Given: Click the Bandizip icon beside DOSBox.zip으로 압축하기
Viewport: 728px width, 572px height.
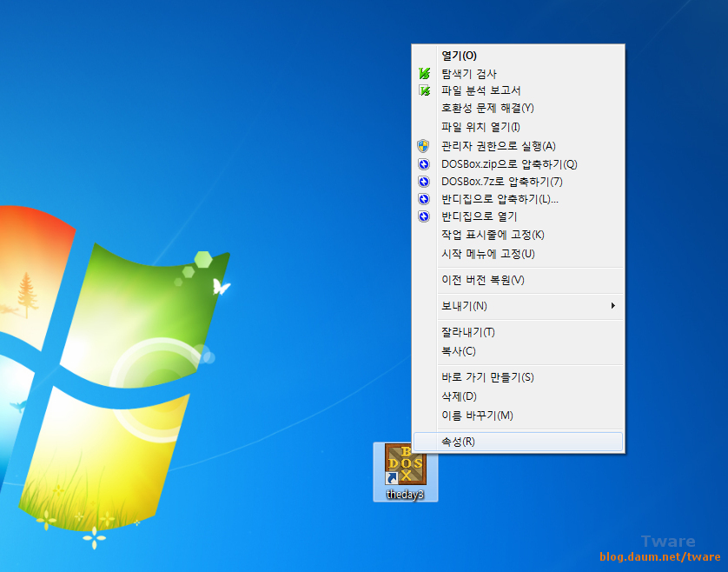Looking at the screenshot, I should tap(423, 164).
